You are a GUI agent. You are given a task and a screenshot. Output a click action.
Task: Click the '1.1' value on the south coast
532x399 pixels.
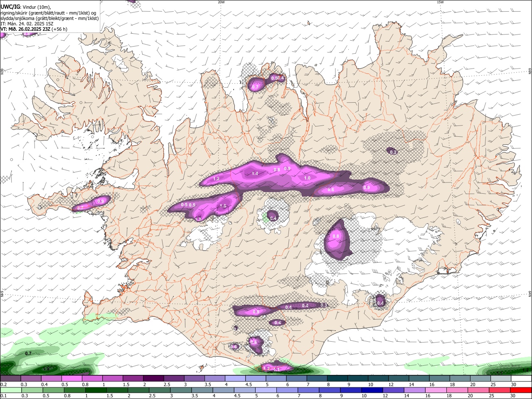coord(276,369)
